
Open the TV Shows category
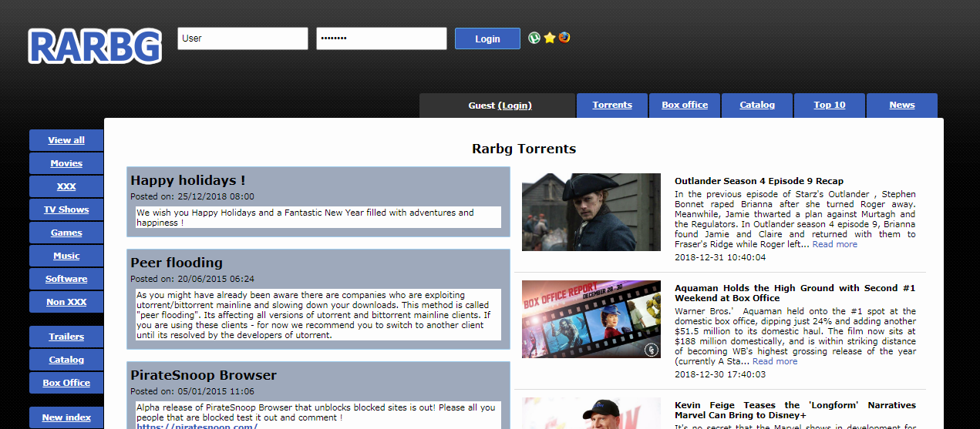point(66,209)
